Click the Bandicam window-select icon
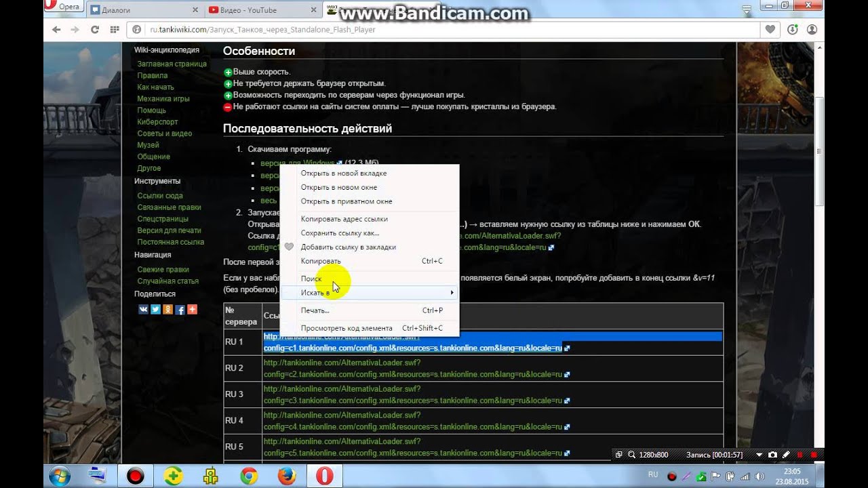 tap(618, 455)
